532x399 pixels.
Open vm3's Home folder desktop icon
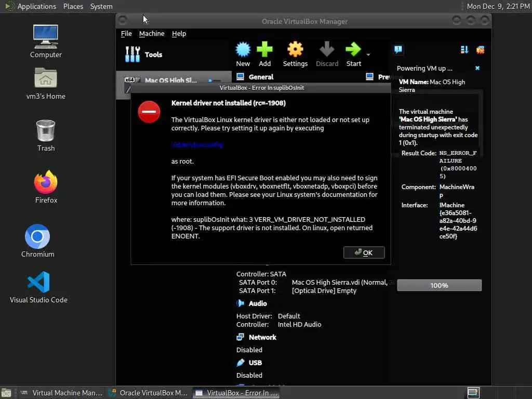tap(46, 84)
